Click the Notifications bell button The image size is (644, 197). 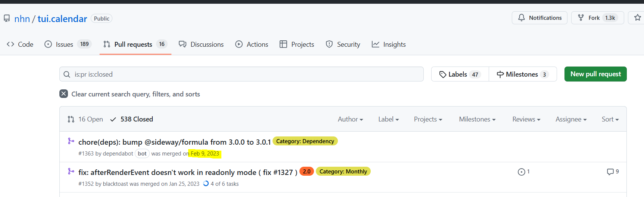point(539,18)
